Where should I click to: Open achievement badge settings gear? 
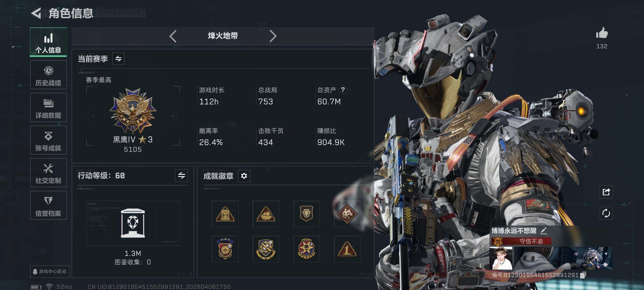click(244, 176)
